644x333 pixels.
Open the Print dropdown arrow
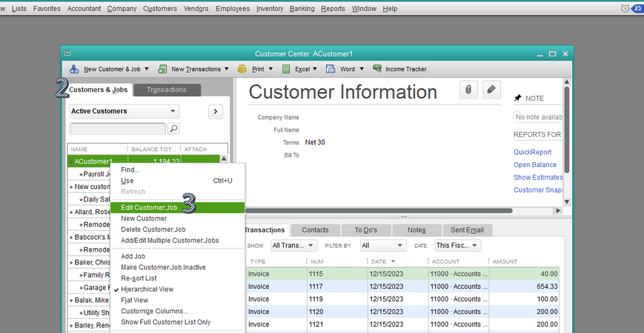pos(271,69)
